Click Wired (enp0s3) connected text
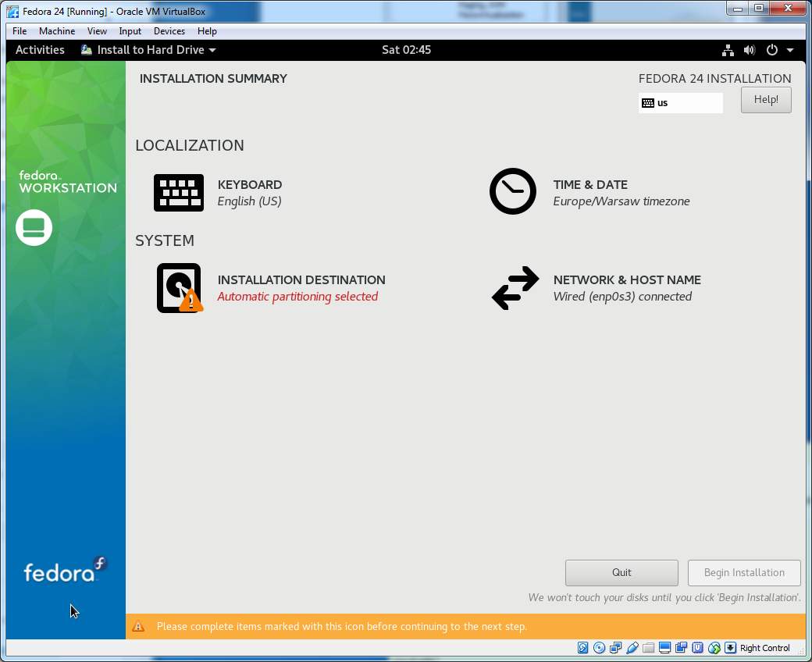This screenshot has height=662, width=812. coord(622,297)
